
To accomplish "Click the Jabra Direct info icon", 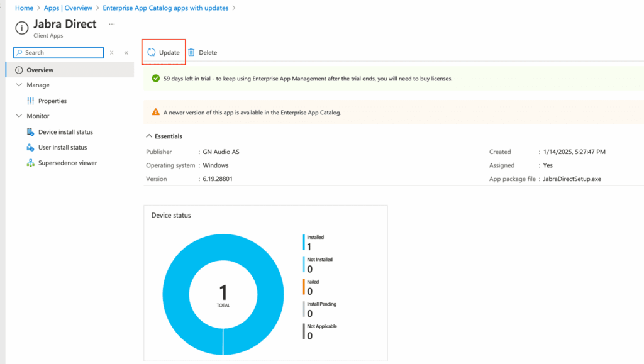I will (x=22, y=28).
